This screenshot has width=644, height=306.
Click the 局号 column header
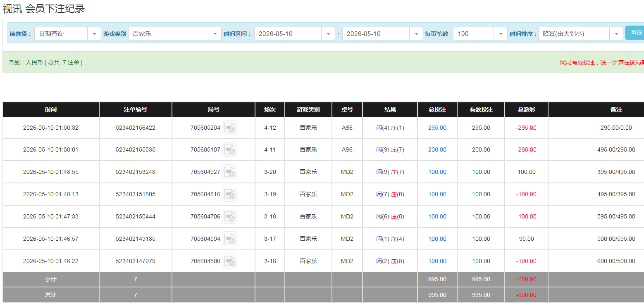(x=214, y=110)
